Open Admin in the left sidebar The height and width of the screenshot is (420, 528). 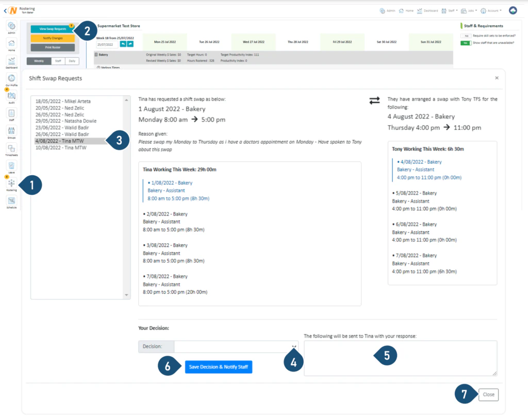11,27
